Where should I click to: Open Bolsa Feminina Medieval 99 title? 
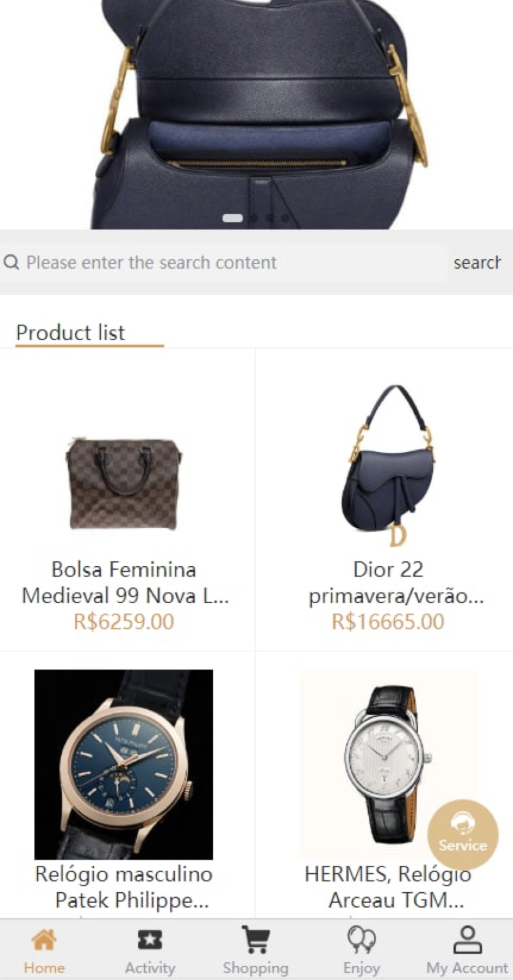(x=124, y=582)
